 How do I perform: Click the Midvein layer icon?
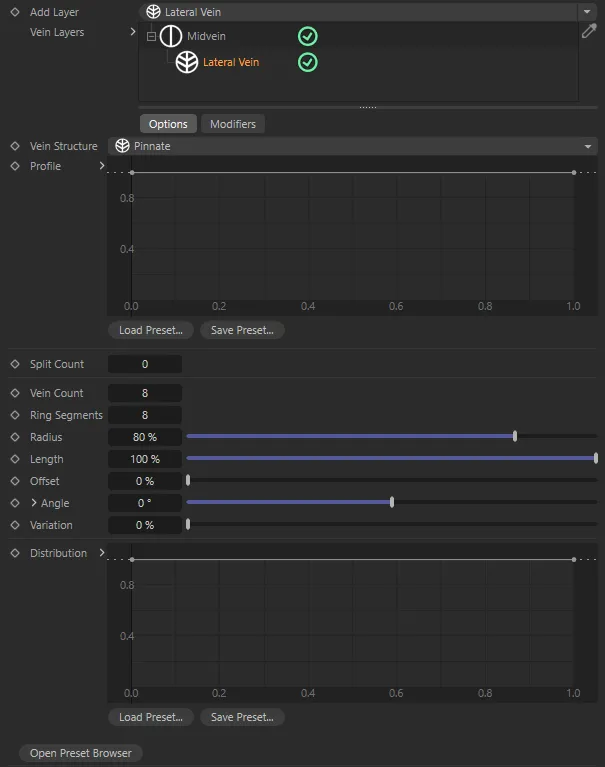(x=171, y=36)
